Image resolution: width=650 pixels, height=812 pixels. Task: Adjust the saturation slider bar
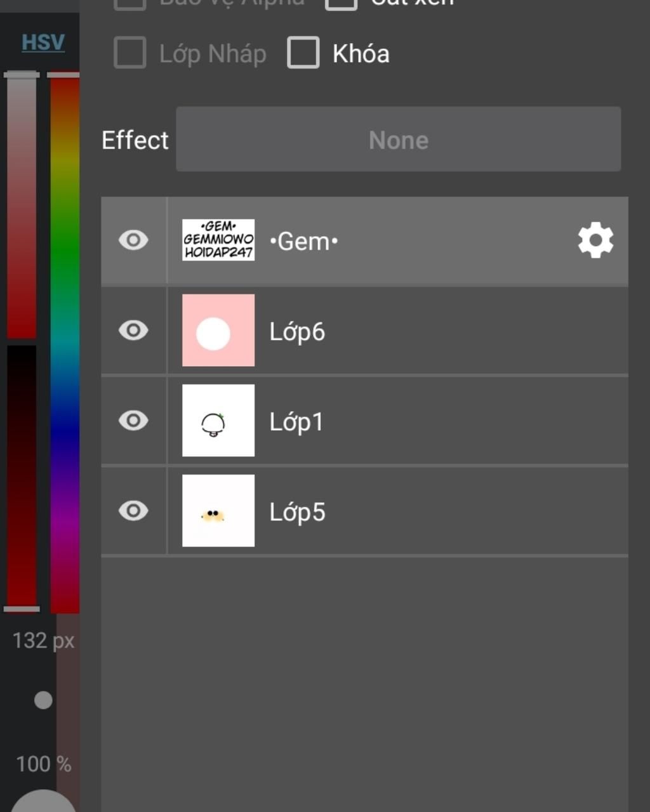[x=22, y=206]
